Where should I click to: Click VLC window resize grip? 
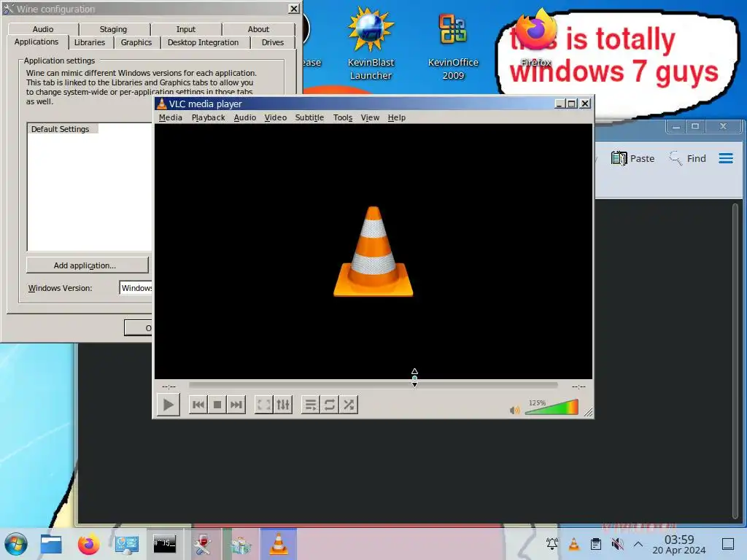pos(589,413)
